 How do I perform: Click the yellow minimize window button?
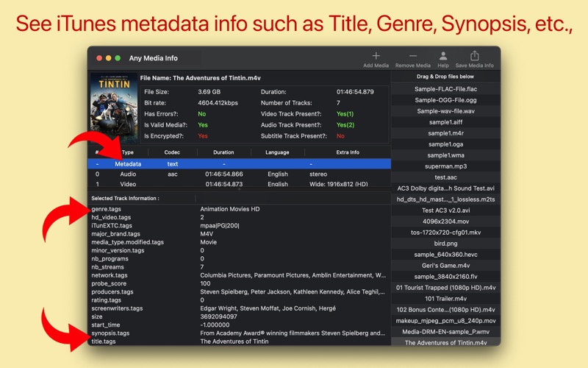pos(108,58)
